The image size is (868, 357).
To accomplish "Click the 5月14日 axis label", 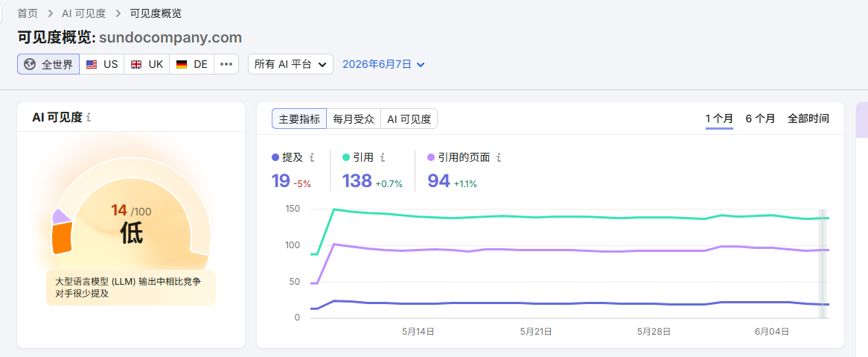I will click(x=418, y=332).
